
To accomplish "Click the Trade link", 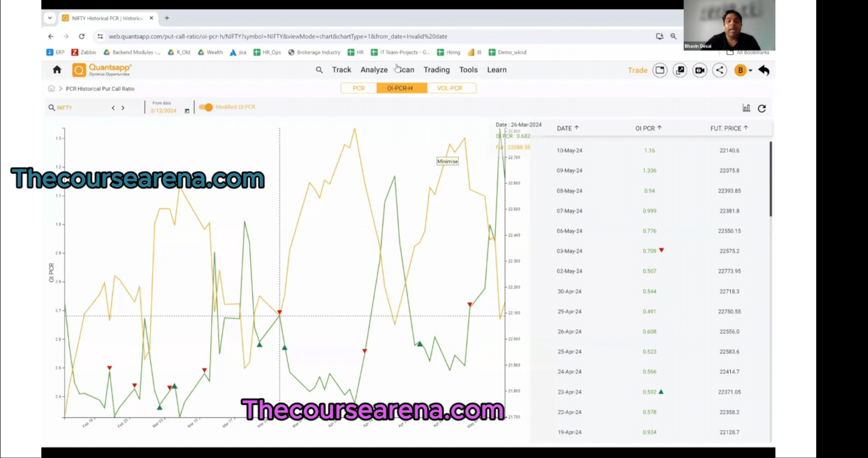I will point(637,70).
